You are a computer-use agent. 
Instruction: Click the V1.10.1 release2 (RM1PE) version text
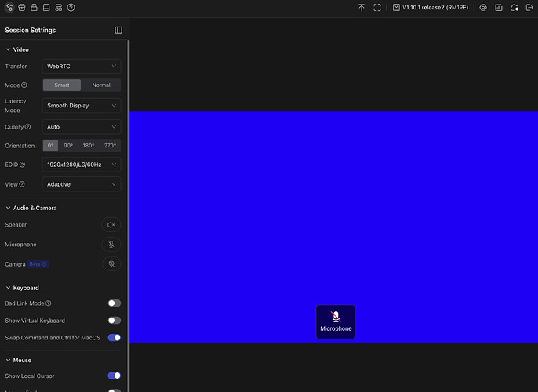coord(435,8)
